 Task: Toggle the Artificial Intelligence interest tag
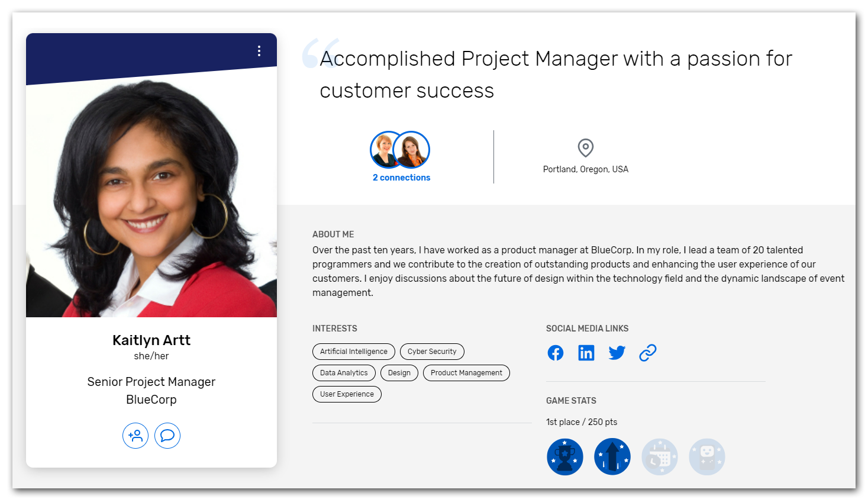click(x=353, y=351)
